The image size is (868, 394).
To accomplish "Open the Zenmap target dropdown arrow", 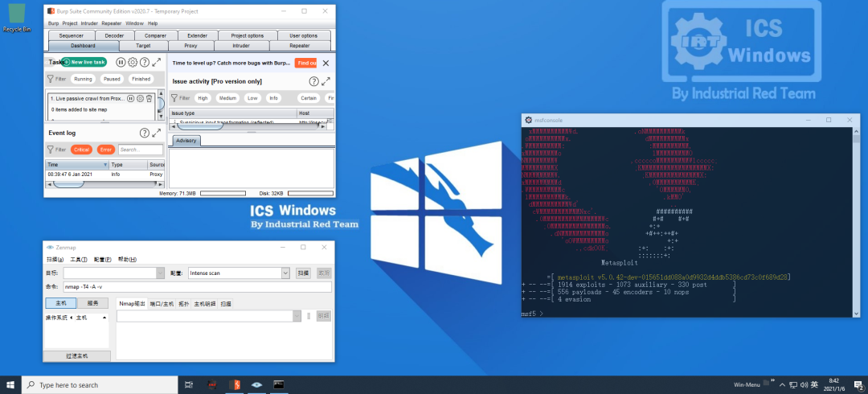I will pos(161,273).
